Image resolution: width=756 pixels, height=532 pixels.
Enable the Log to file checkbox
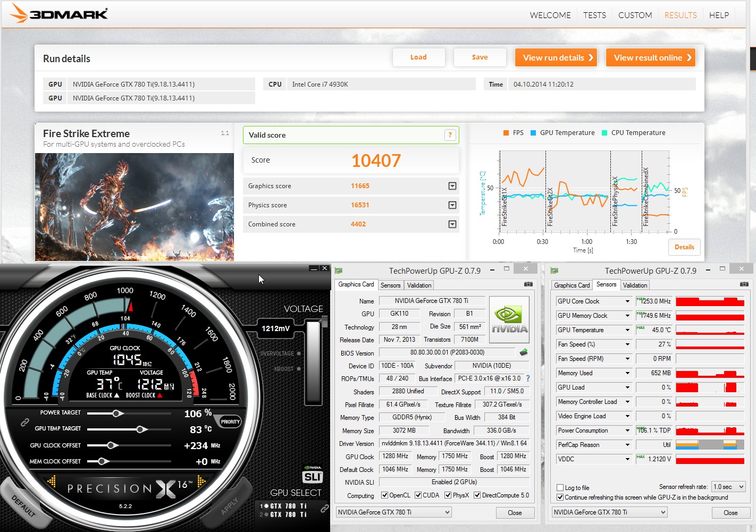[x=560, y=488]
